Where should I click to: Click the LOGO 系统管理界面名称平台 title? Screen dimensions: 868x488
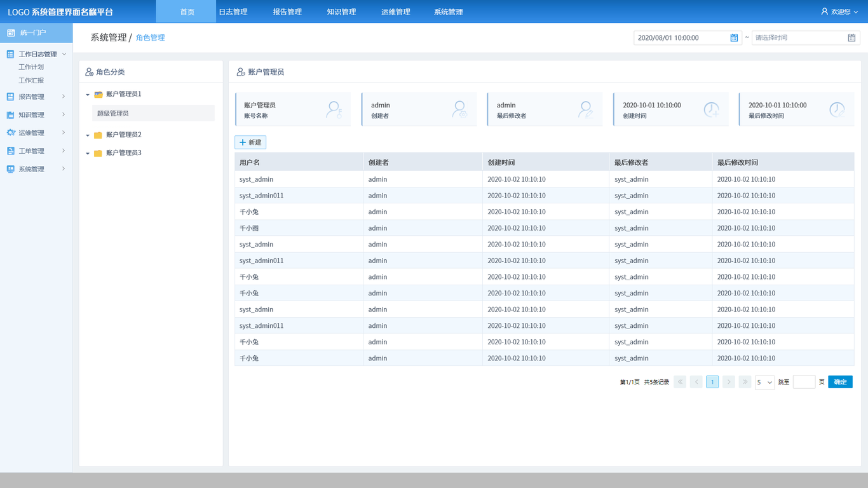[60, 12]
